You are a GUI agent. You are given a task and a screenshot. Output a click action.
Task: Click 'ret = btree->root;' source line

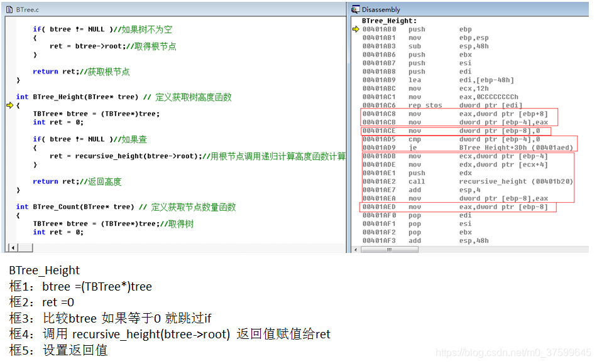pos(112,46)
